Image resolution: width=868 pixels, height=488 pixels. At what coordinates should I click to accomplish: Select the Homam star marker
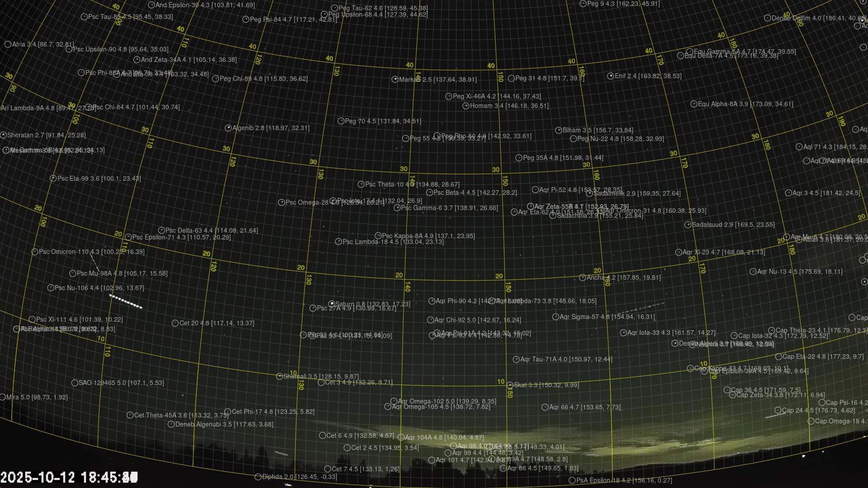(x=466, y=106)
